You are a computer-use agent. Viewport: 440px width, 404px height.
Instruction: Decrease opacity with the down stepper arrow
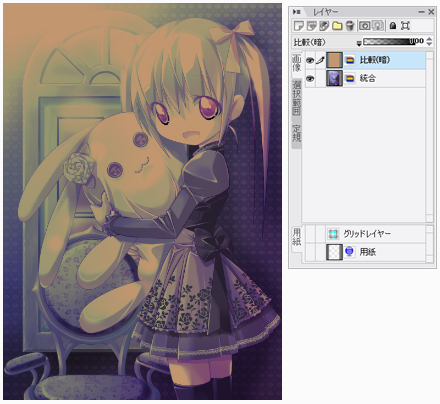429,44
